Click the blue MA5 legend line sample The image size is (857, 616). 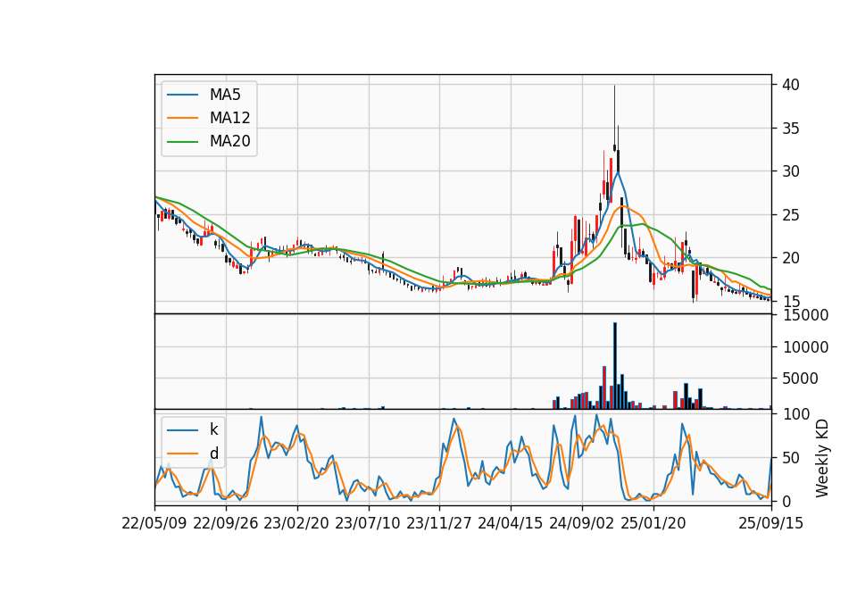tap(182, 95)
